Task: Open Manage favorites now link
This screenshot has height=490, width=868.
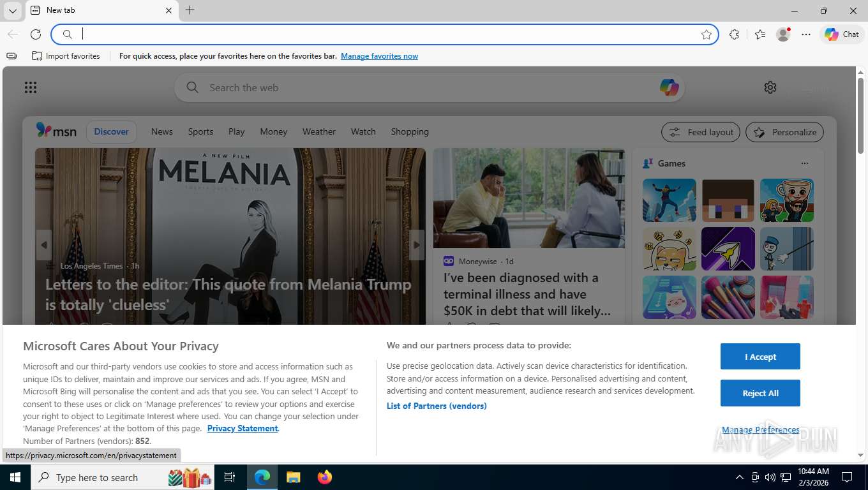Action: (x=379, y=56)
